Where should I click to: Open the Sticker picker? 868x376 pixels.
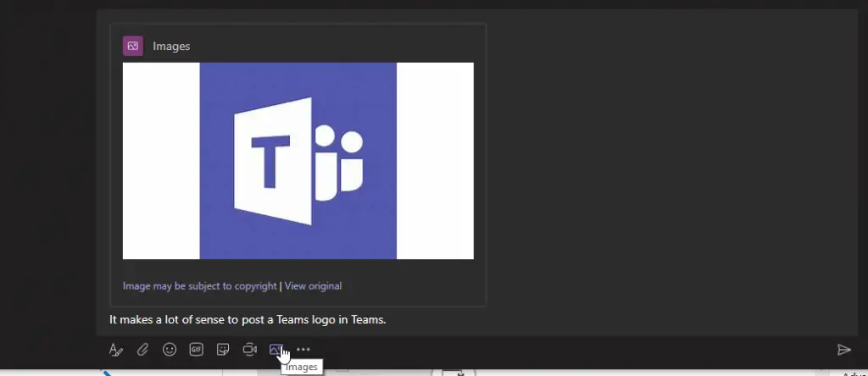click(x=223, y=350)
